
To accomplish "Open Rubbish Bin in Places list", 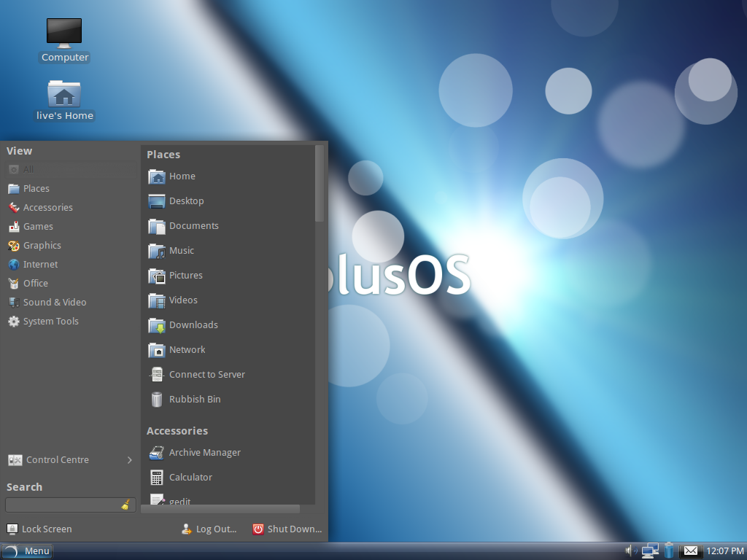I will (194, 400).
